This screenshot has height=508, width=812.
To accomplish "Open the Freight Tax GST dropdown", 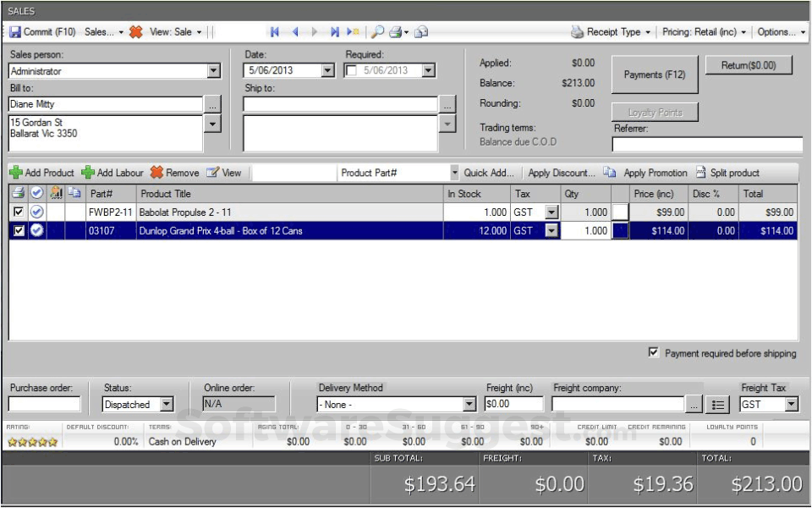I will coord(792,404).
